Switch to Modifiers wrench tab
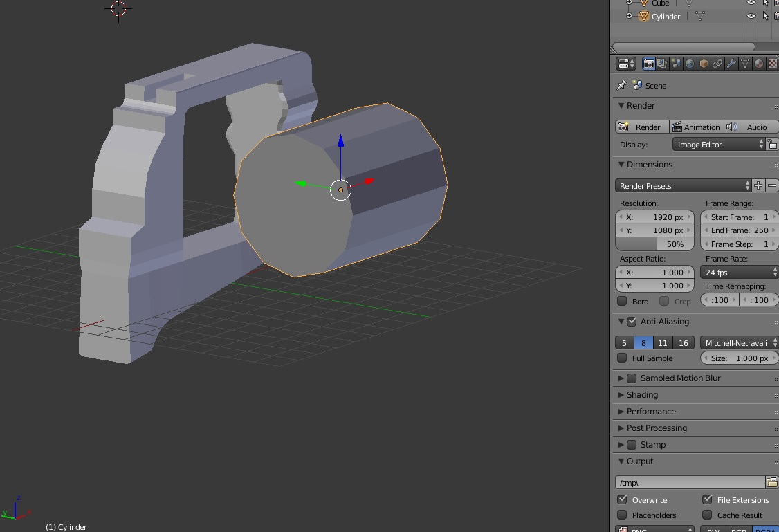Viewport: 779px width, 532px height. tap(731, 64)
